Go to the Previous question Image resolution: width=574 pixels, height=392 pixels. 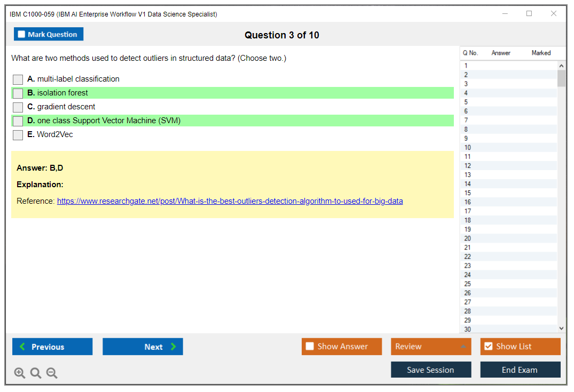(x=52, y=347)
